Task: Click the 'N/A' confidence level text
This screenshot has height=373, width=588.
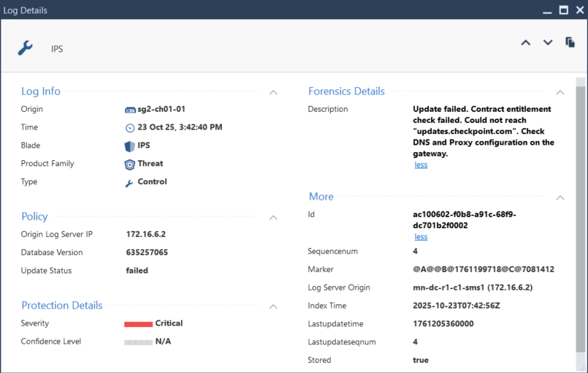Action: [163, 341]
